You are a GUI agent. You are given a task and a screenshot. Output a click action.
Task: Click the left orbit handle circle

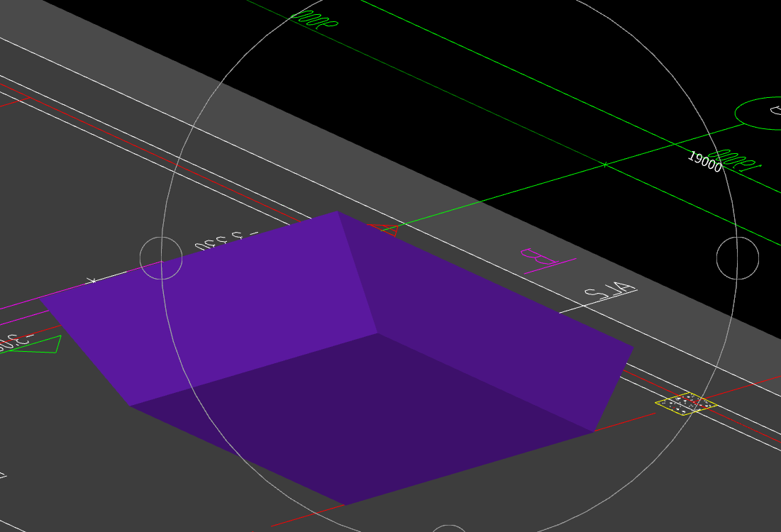pos(161,258)
